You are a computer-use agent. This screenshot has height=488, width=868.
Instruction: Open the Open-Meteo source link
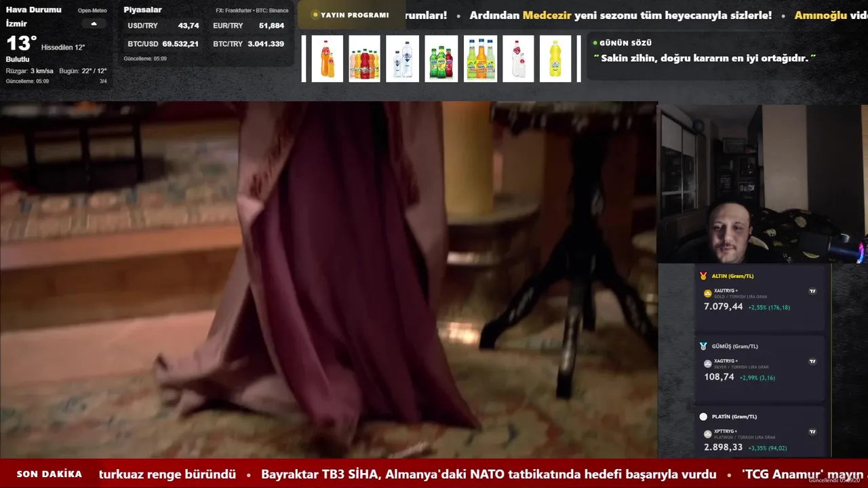tap(92, 11)
